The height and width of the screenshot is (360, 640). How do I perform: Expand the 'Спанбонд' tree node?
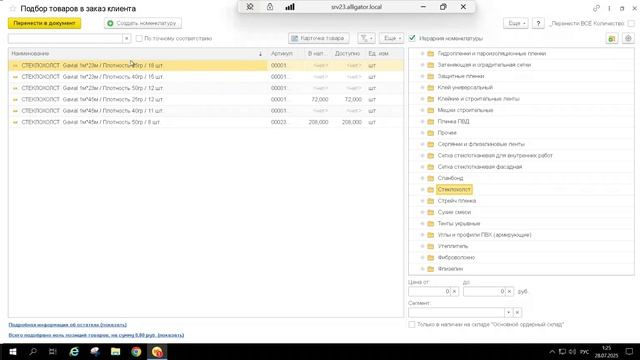click(x=422, y=178)
